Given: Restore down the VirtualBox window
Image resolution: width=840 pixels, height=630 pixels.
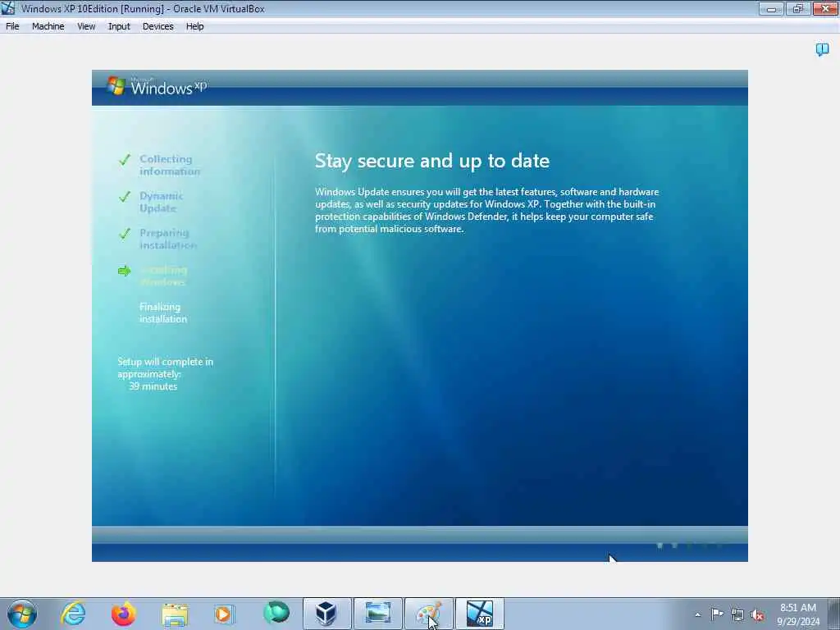Looking at the screenshot, I should (797, 8).
